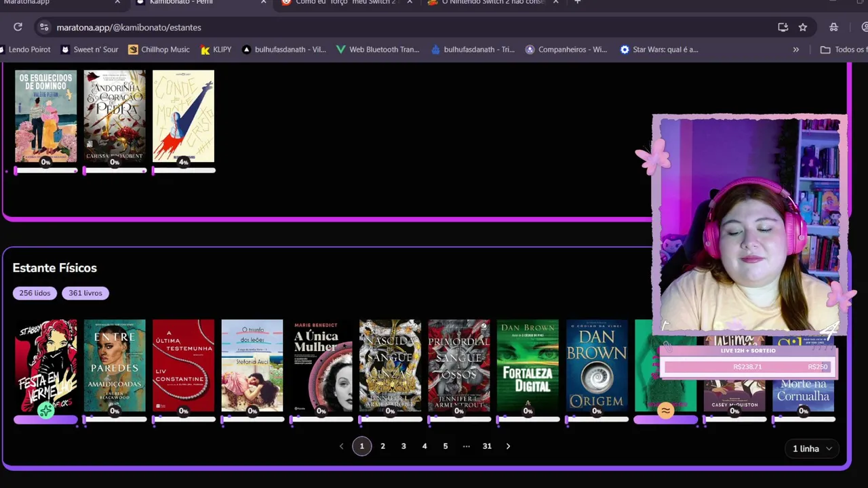The height and width of the screenshot is (488, 868).
Task: Open 'Os Esquecidos de Domingo' book cover
Action: (x=46, y=116)
